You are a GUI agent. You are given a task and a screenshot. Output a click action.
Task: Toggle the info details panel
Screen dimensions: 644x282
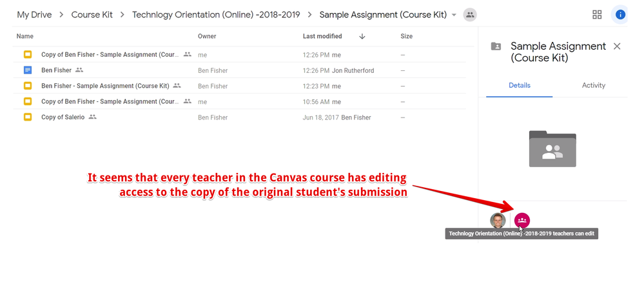tap(620, 15)
